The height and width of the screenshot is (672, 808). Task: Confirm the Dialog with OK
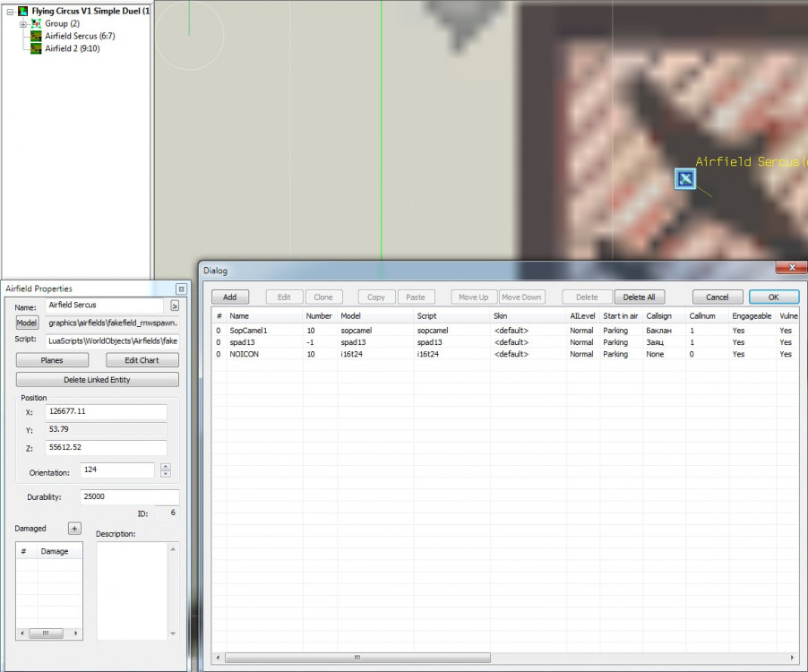773,297
